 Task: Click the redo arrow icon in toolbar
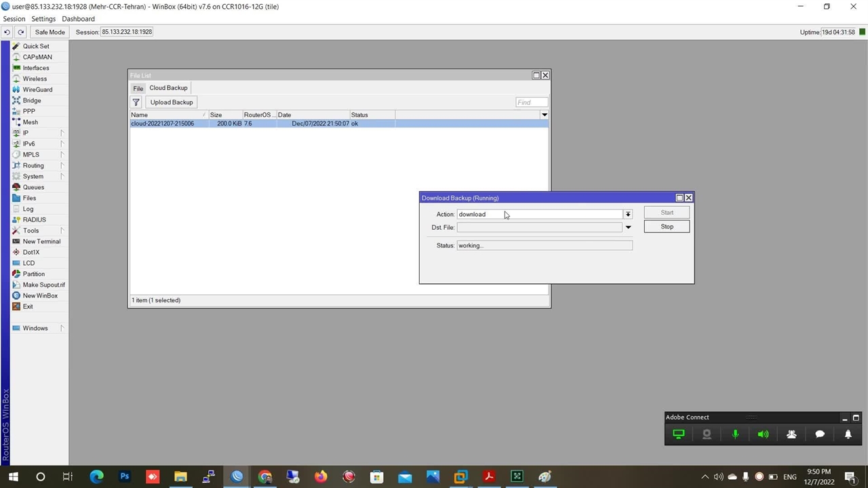click(x=21, y=32)
